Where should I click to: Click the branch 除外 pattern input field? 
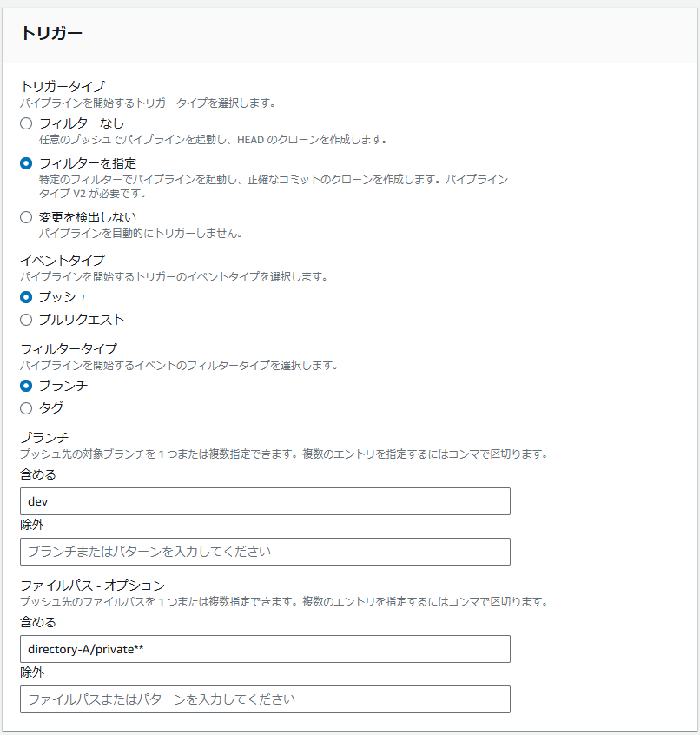(265, 552)
